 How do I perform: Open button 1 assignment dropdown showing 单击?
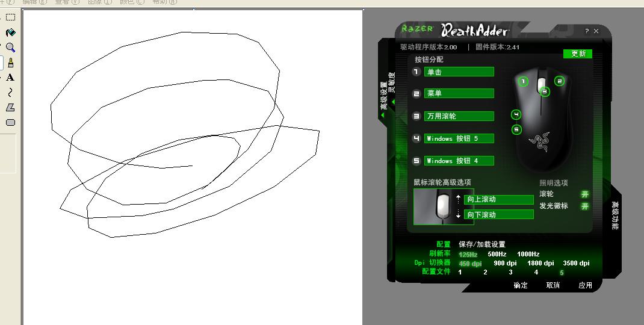point(459,72)
